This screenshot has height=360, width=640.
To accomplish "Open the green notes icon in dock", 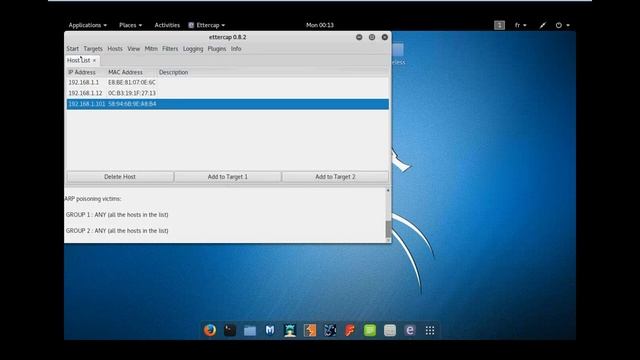I will (370, 330).
